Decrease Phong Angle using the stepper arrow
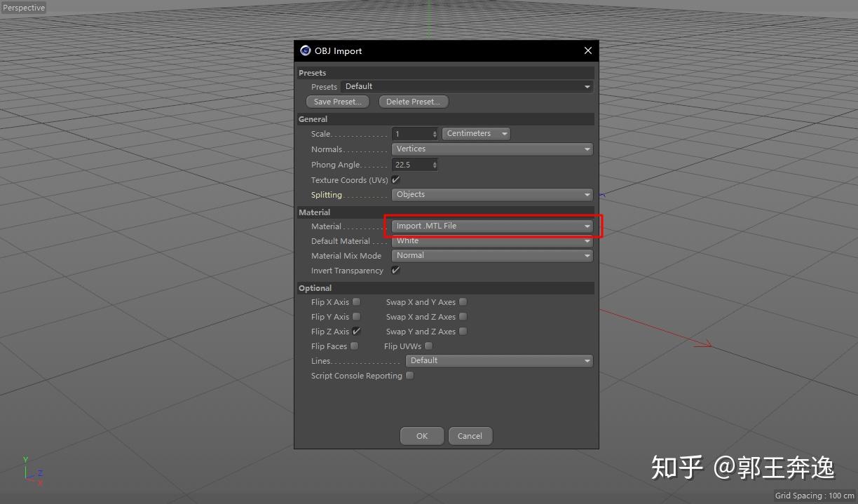 click(435, 167)
